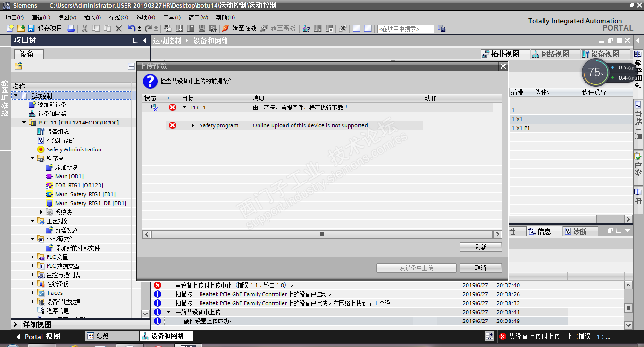Switch to the 拓扑视图 topology view tab
The image size is (644, 347).
coord(505,54)
